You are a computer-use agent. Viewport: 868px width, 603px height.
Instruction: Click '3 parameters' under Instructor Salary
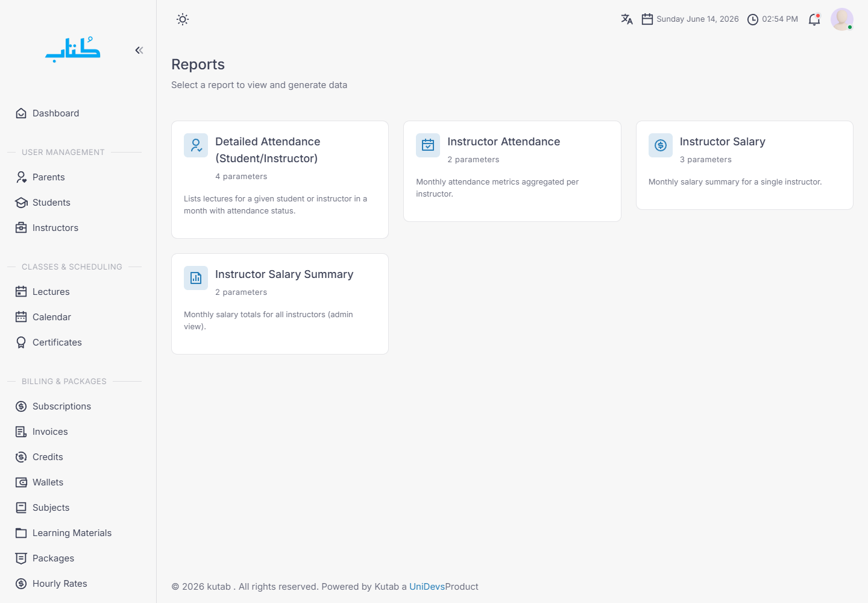click(706, 160)
